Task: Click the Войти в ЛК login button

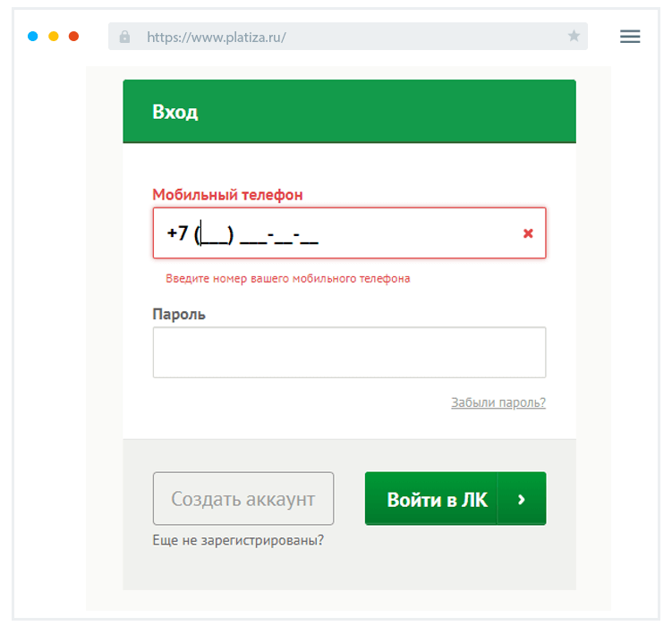Action: tap(455, 499)
